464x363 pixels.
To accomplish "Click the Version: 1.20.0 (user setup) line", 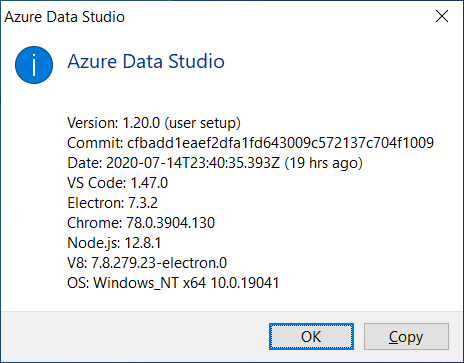I will 154,123.
